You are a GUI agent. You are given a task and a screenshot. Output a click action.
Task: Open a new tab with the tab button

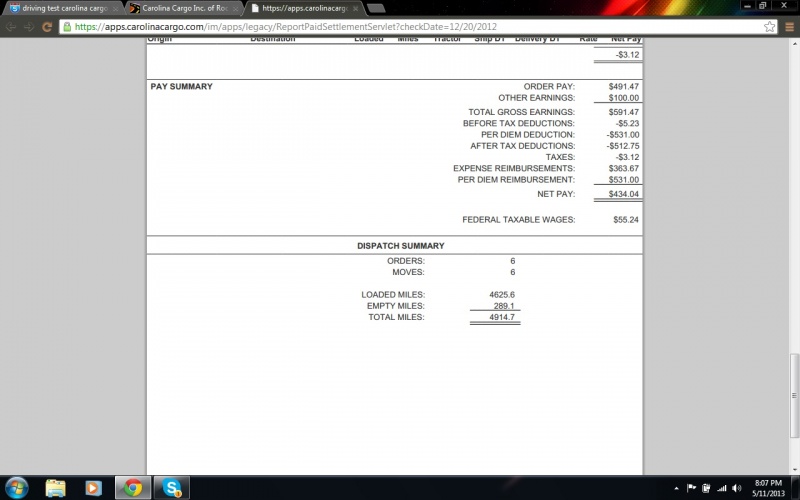[377, 8]
